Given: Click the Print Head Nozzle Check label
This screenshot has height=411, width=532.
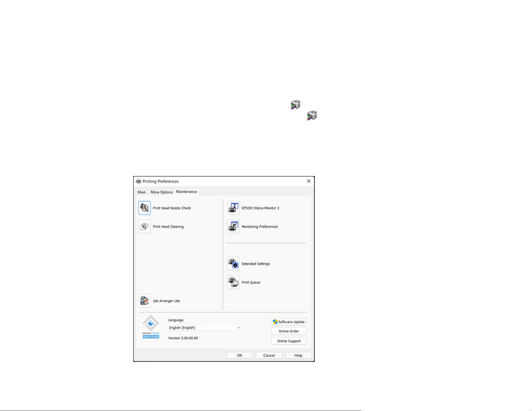Looking at the screenshot, I should point(172,208).
